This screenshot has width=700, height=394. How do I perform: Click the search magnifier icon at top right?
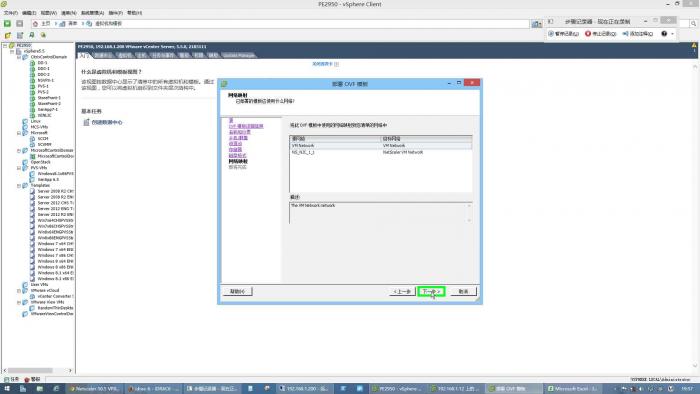pos(694,23)
